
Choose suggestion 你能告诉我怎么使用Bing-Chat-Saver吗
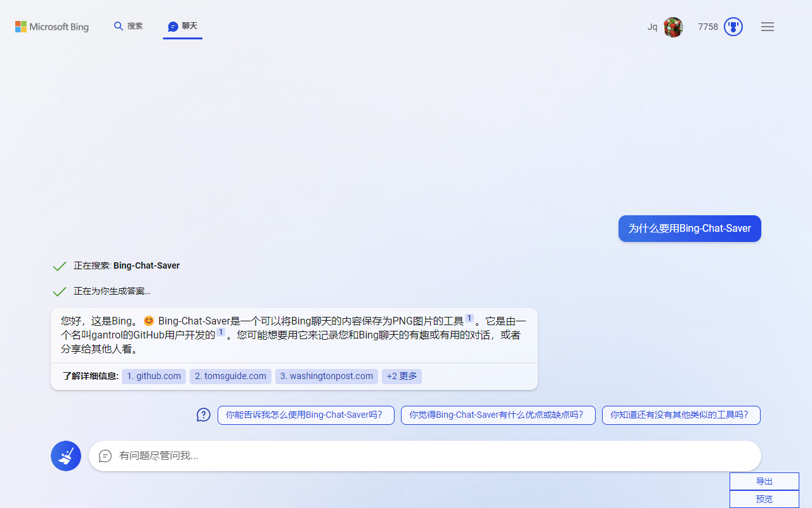(x=306, y=415)
